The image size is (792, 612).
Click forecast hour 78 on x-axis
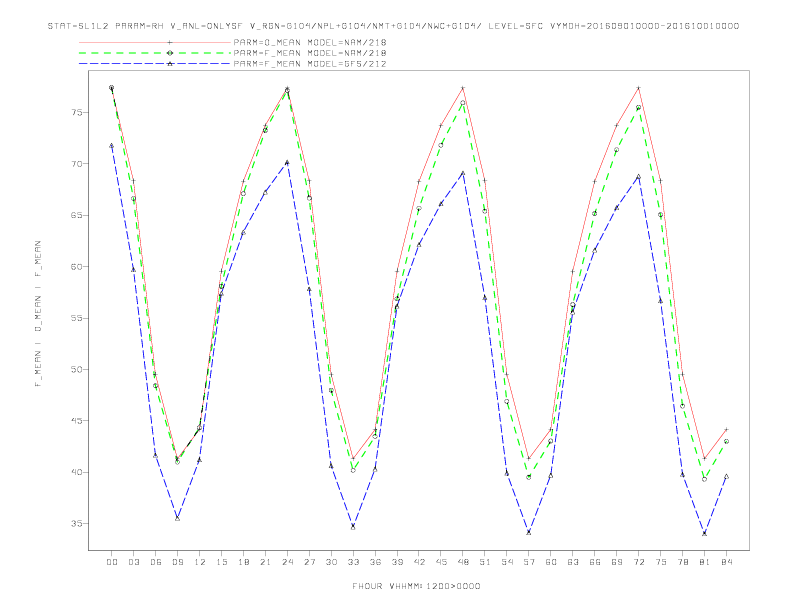point(683,562)
